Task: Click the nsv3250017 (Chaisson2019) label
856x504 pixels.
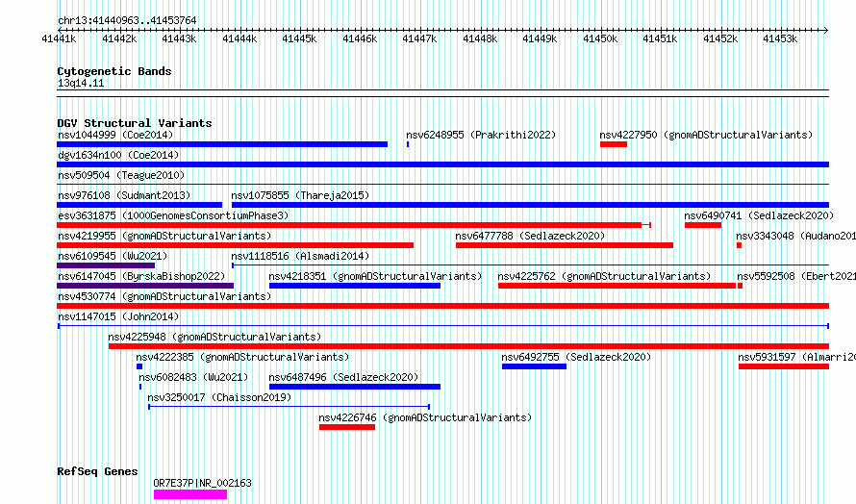Action: coord(219,397)
